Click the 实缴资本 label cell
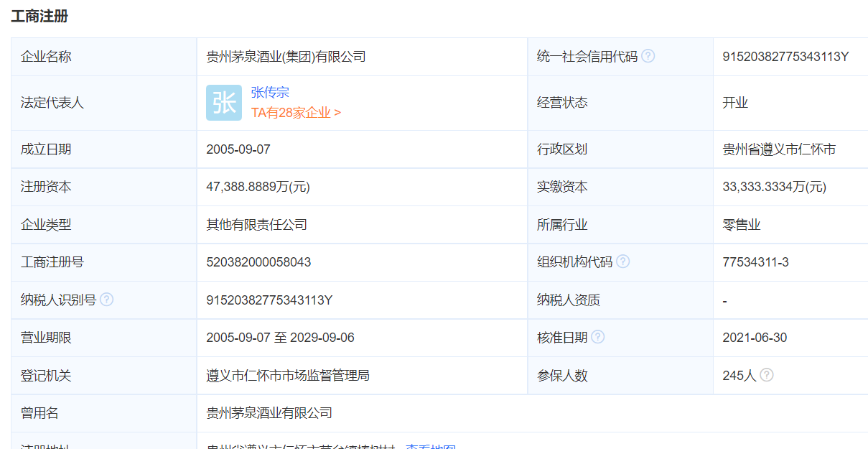868x449 pixels. click(x=620, y=187)
